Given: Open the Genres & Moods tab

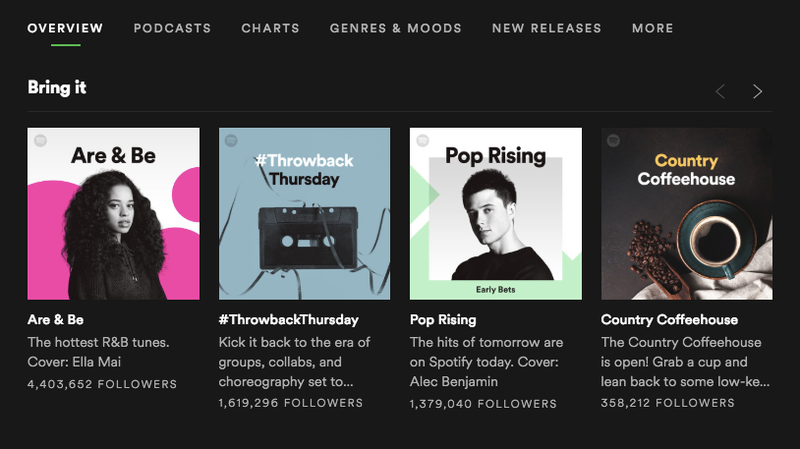Looking at the screenshot, I should click(x=395, y=29).
